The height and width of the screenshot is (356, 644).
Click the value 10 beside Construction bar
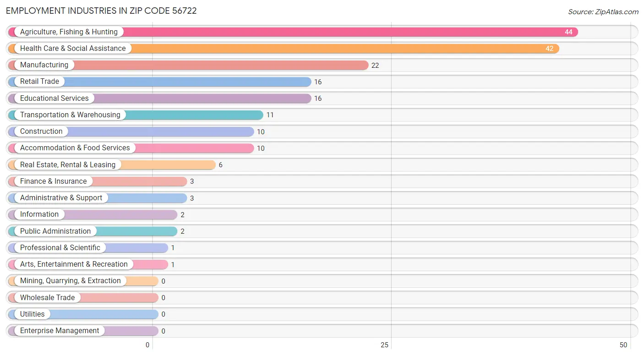261,132
